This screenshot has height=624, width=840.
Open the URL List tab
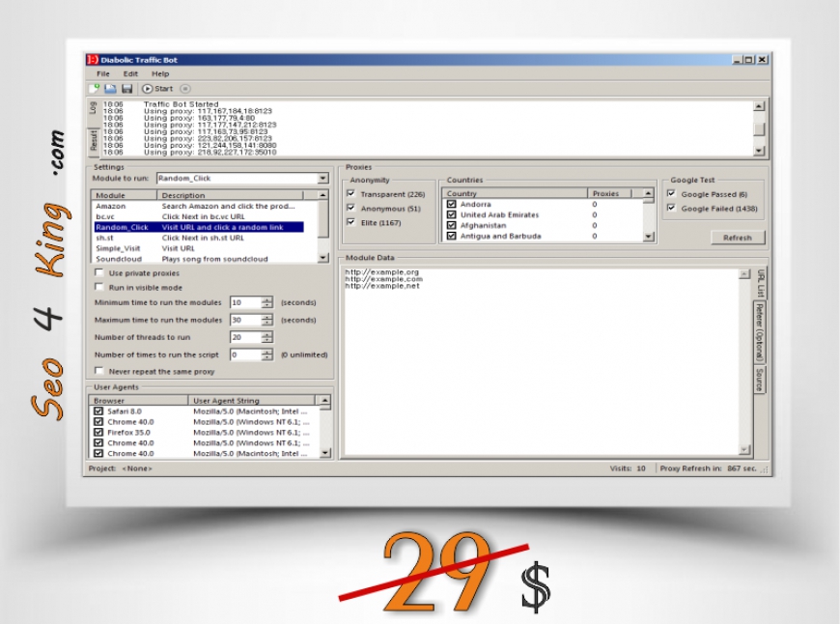click(x=760, y=283)
